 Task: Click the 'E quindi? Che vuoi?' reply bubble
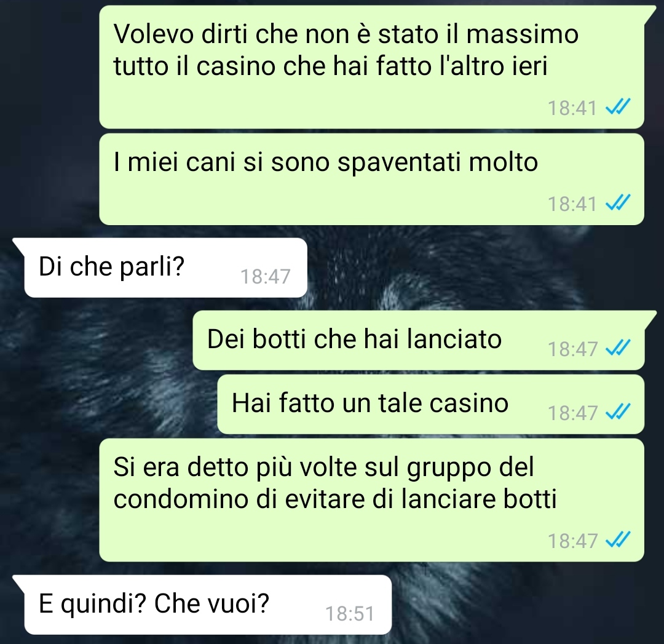click(x=208, y=605)
